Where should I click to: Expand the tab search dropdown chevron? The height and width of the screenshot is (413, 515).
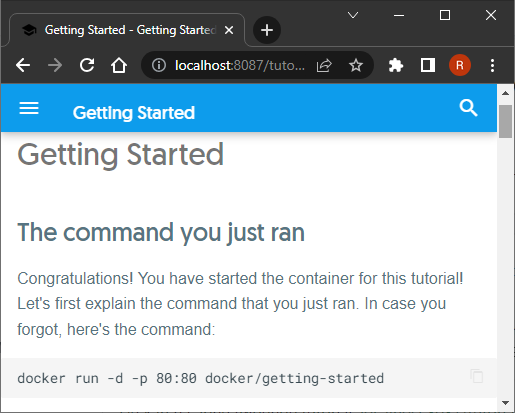pyautogui.click(x=353, y=15)
